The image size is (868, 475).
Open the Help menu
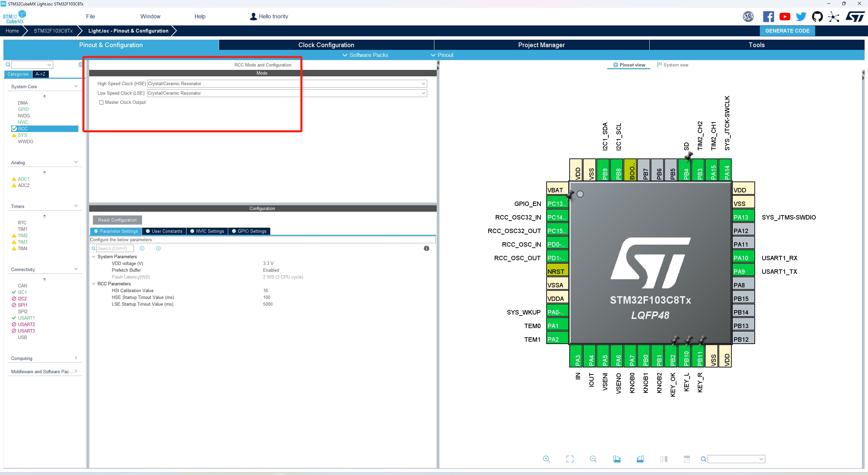coord(200,16)
